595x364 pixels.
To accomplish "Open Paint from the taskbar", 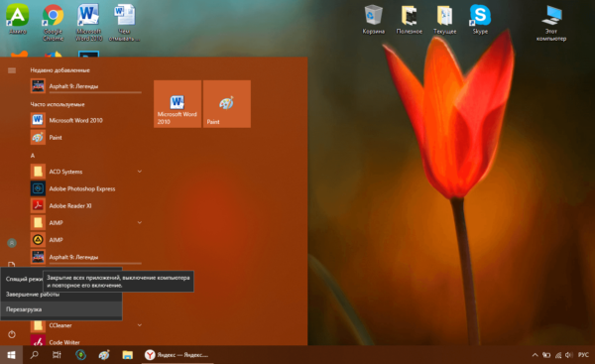I will pyautogui.click(x=104, y=355).
